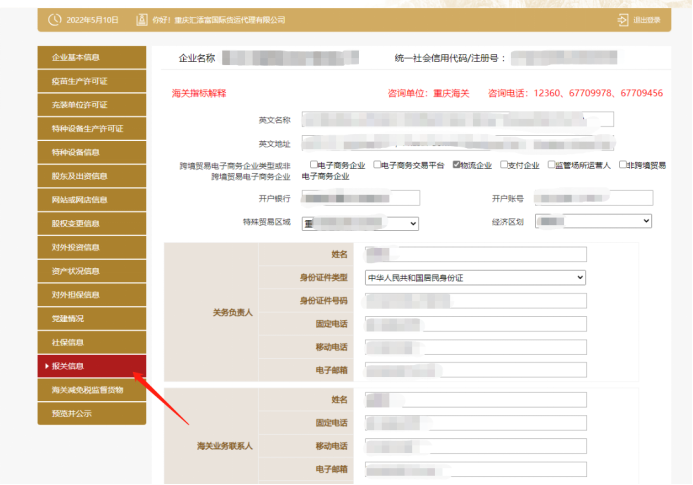The image size is (693, 485).
Task: Click the 开户账号 input field
Action: pos(594,198)
